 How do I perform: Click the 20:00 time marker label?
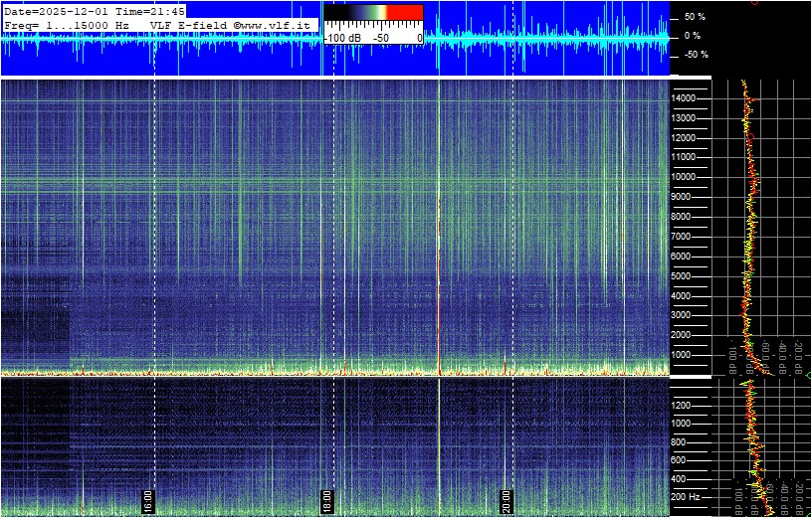point(506,498)
